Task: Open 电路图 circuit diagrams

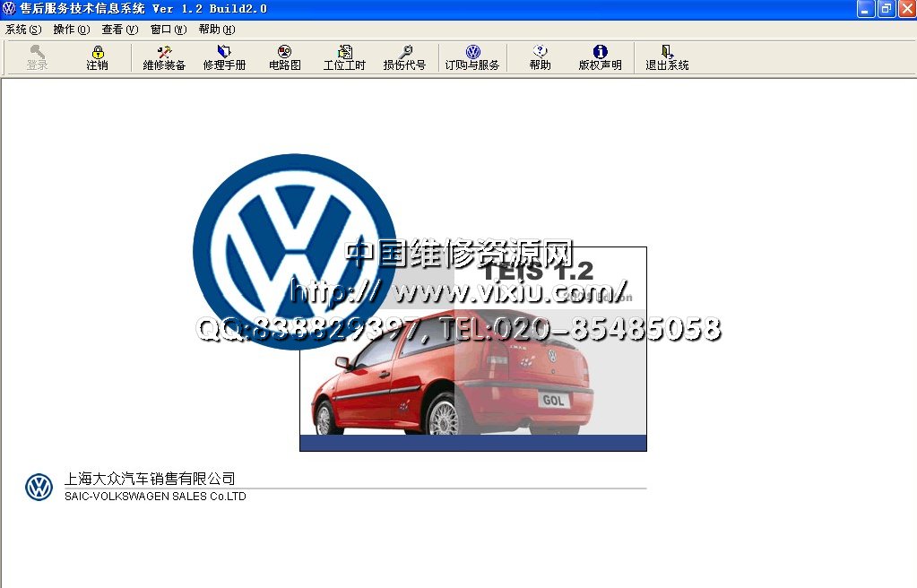Action: pyautogui.click(x=284, y=57)
